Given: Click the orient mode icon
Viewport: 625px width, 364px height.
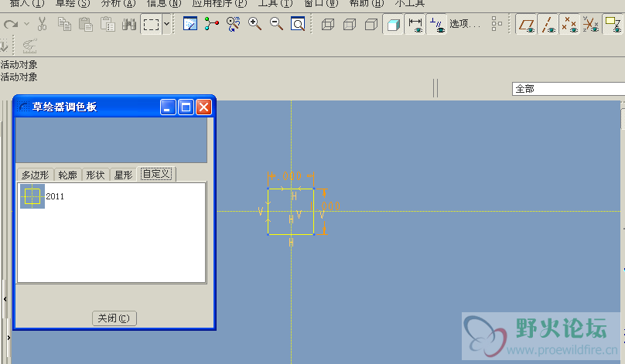Looking at the screenshot, I should coord(233,24).
